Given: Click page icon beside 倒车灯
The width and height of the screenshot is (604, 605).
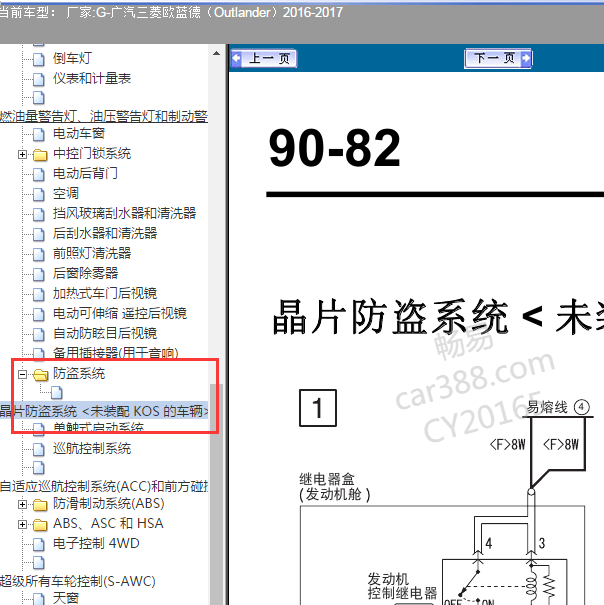Looking at the screenshot, I should pyautogui.click(x=39, y=59).
